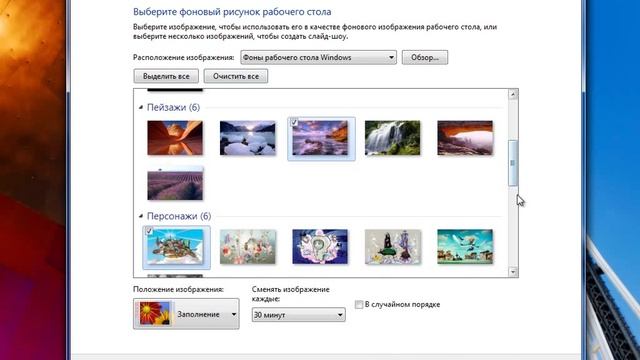Select the purple sunset seashore thumbnail
Viewport: 640px width, 360px height.
point(321,138)
